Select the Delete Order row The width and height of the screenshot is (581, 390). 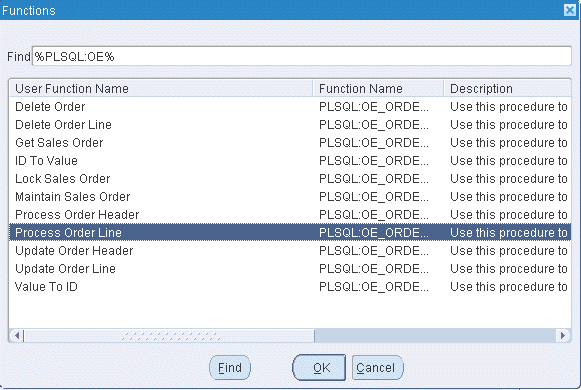[x=290, y=107]
